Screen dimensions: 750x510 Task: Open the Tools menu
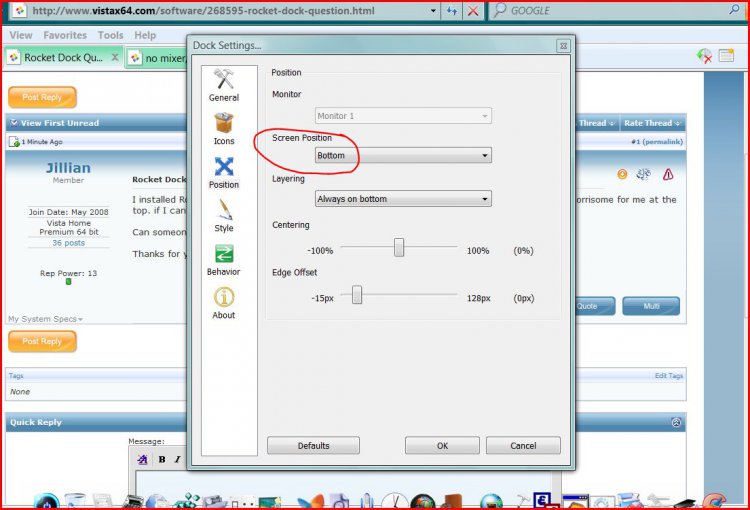coord(110,35)
